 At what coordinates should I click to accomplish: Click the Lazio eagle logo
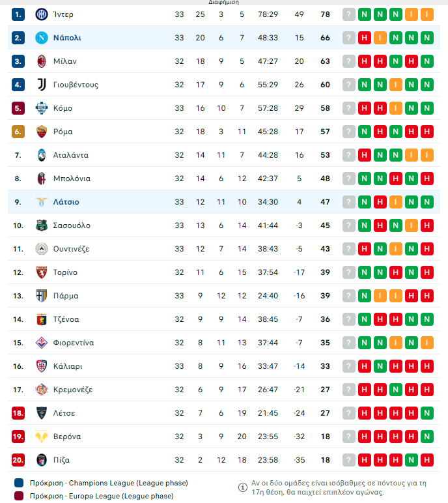42,202
